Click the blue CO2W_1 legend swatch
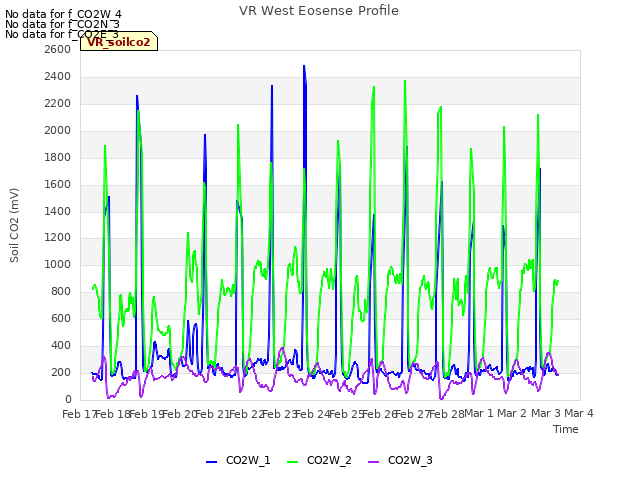Viewport: 640px width, 480px height. click(211, 462)
